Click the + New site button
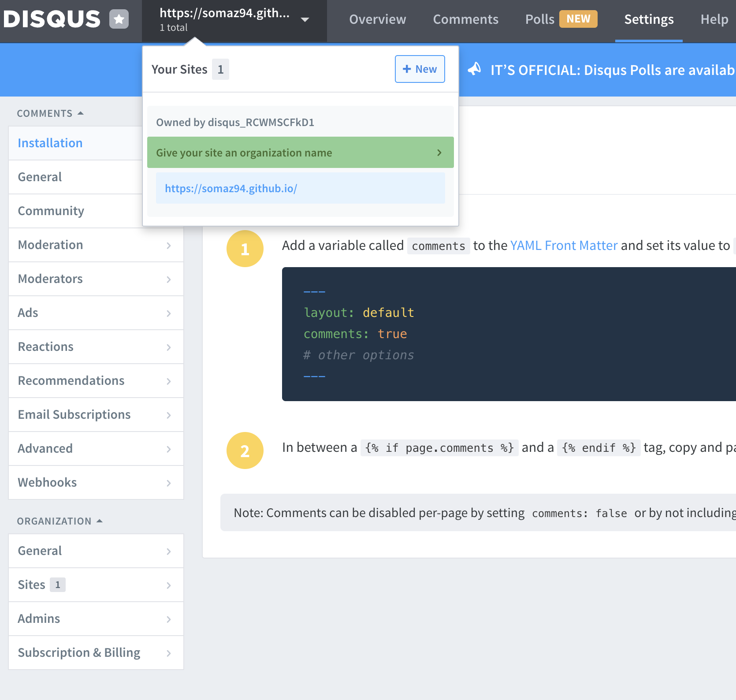736x700 pixels. 420,69
